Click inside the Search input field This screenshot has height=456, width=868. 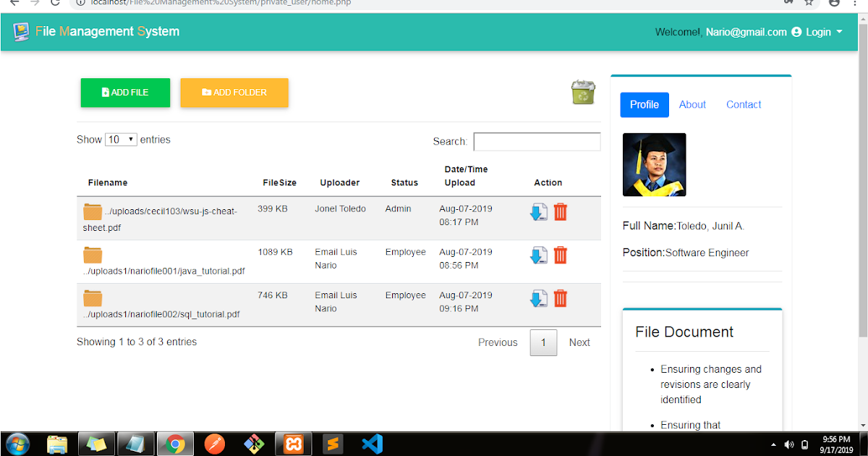click(537, 141)
